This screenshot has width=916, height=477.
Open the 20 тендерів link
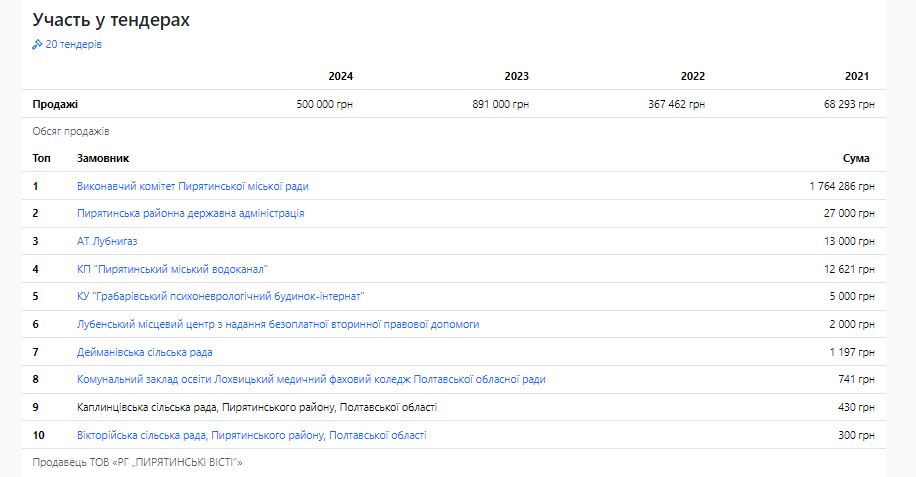73,45
